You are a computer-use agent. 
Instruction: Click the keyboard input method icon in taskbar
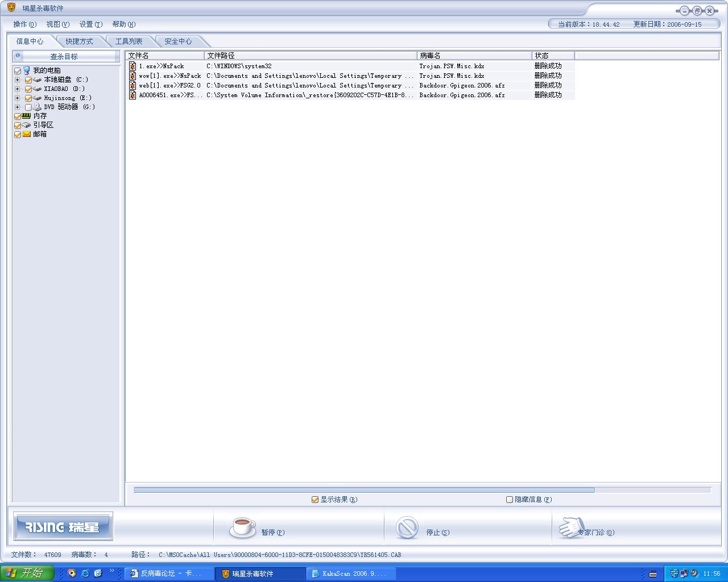point(653,573)
